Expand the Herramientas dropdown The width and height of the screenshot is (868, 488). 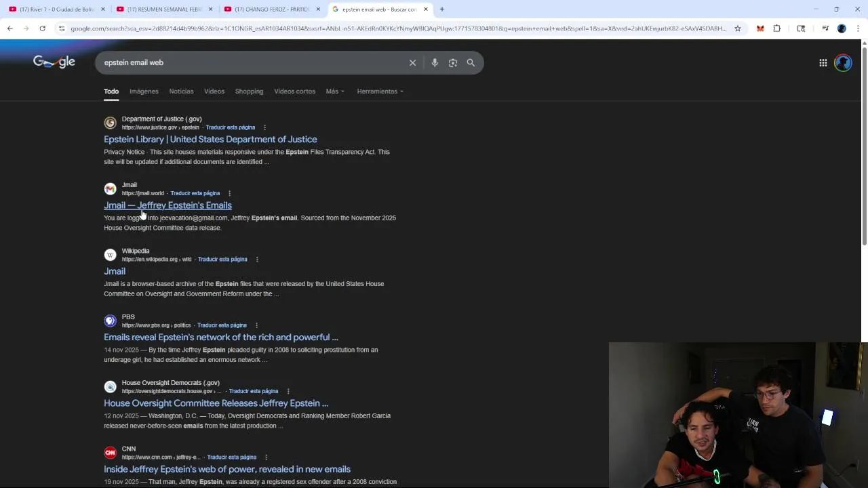pos(380,91)
